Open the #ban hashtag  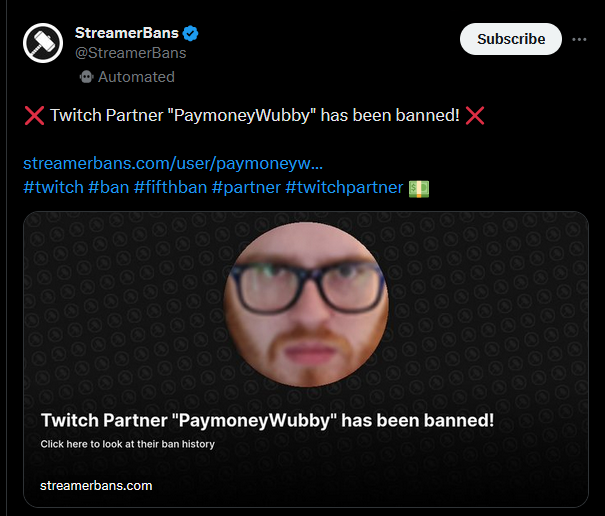tap(108, 188)
